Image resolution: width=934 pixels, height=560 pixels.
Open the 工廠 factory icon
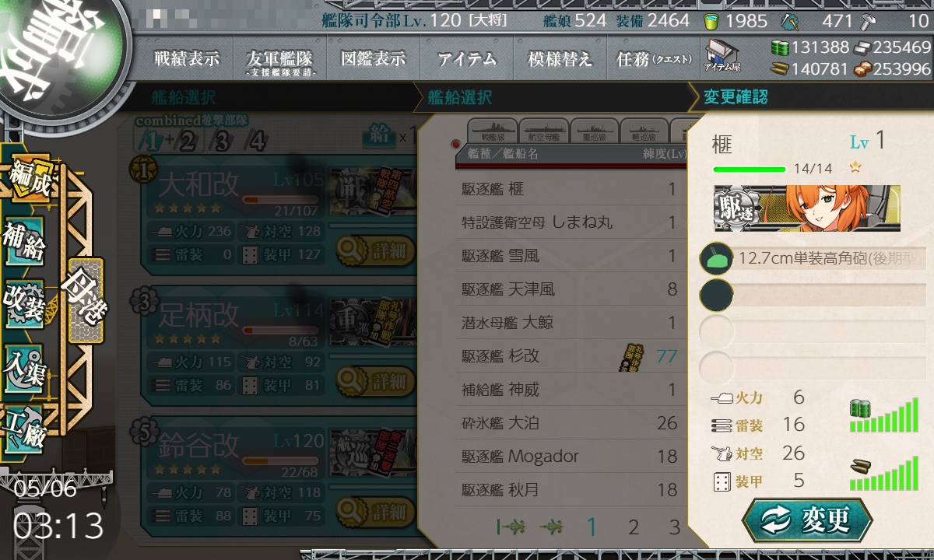[x=25, y=427]
